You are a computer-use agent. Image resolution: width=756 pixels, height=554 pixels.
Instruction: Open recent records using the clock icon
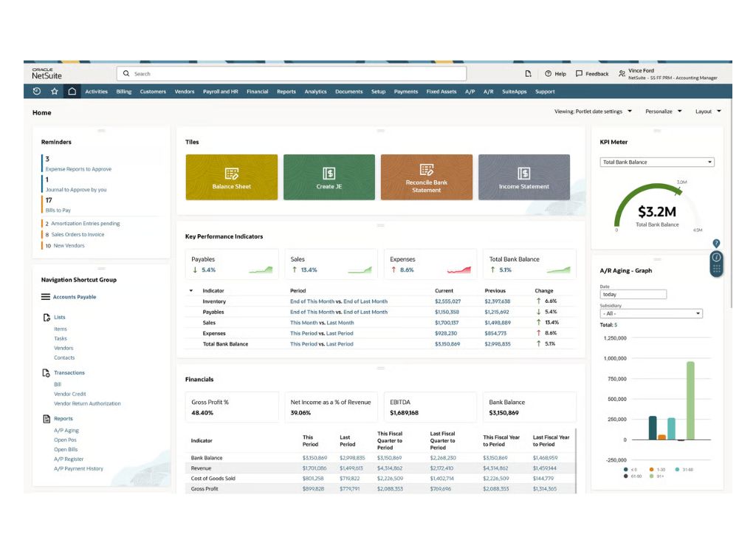coord(36,92)
